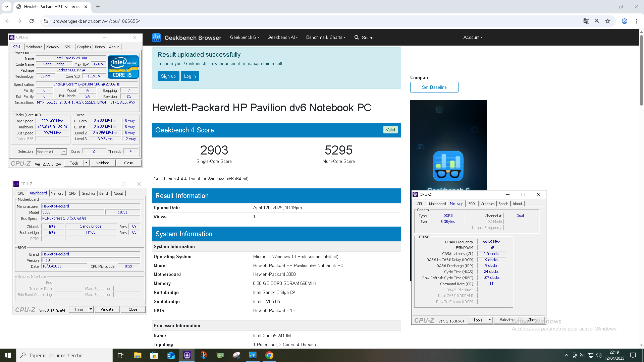This screenshot has width=644, height=362.
Task: Click the Search magnifier in Geekbench navbar
Action: tap(357, 38)
